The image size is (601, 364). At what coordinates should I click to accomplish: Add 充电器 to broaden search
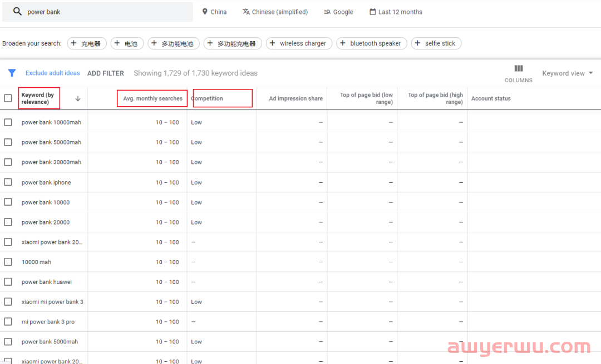pyautogui.click(x=87, y=43)
